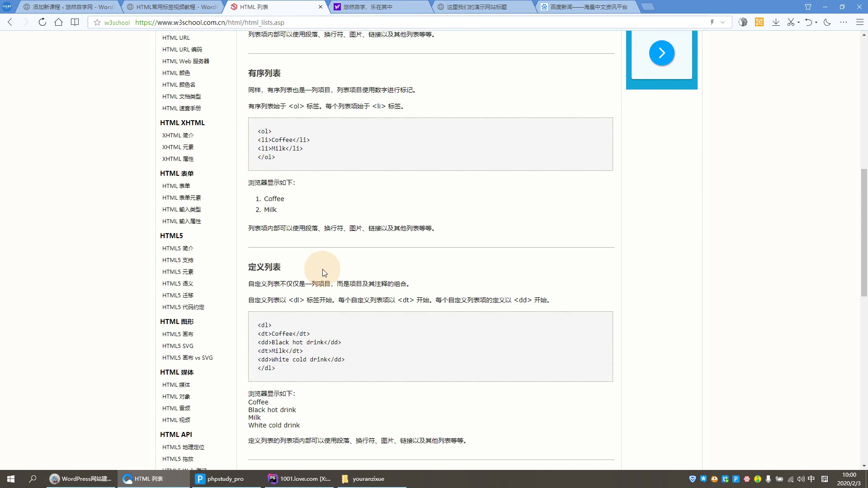The width and height of the screenshot is (868, 488).
Task: Open the HTML5 SVG sidebar link
Action: [178, 346]
